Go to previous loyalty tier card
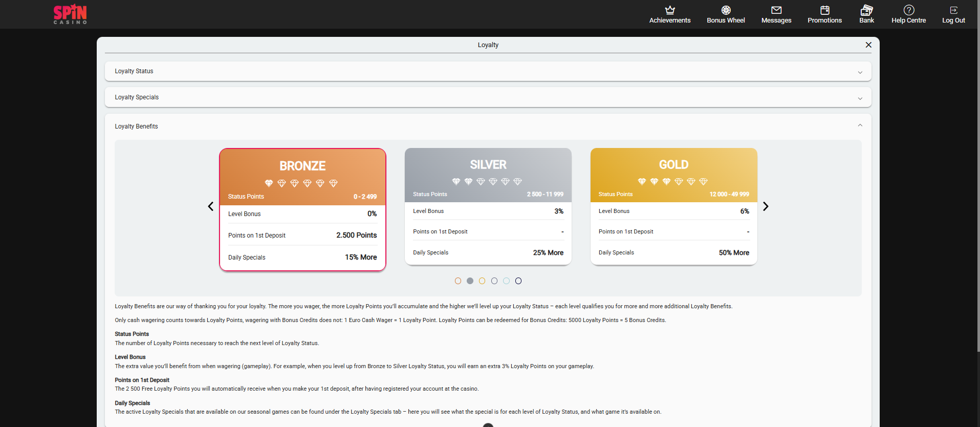Viewport: 980px width, 427px height. (210, 206)
